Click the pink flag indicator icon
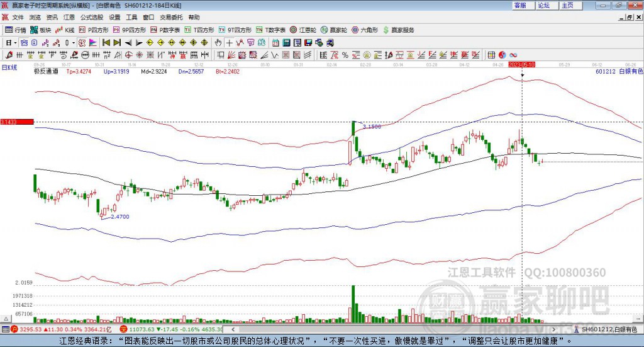The height and width of the screenshot is (347, 644). 93,43
